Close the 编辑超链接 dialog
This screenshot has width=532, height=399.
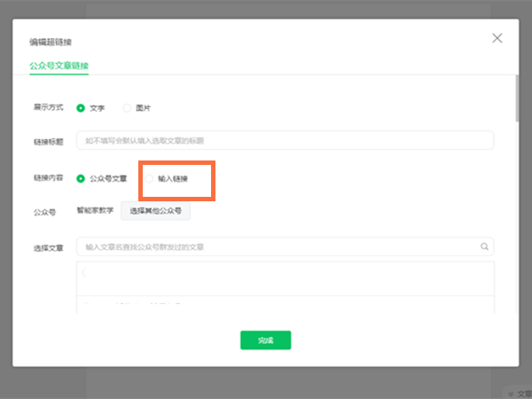point(497,38)
